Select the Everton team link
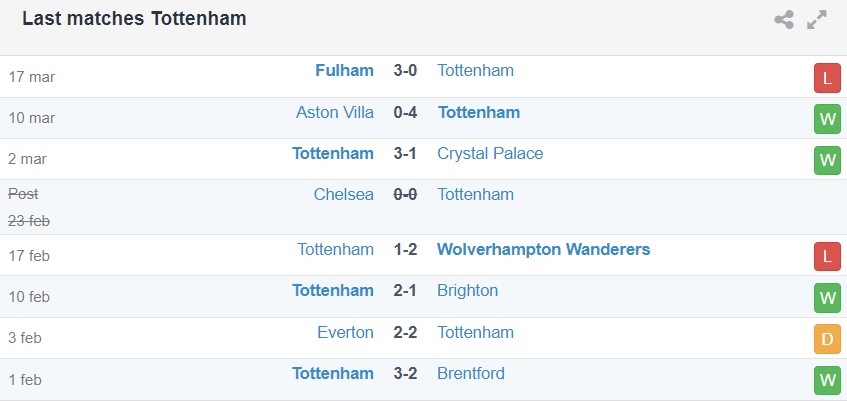The height and width of the screenshot is (401, 847). click(x=346, y=332)
